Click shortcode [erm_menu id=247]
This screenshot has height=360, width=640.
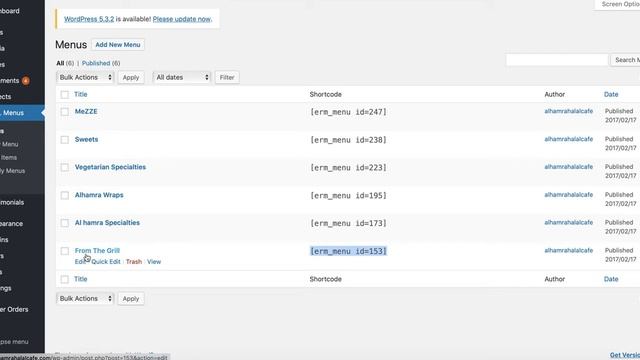click(x=348, y=112)
